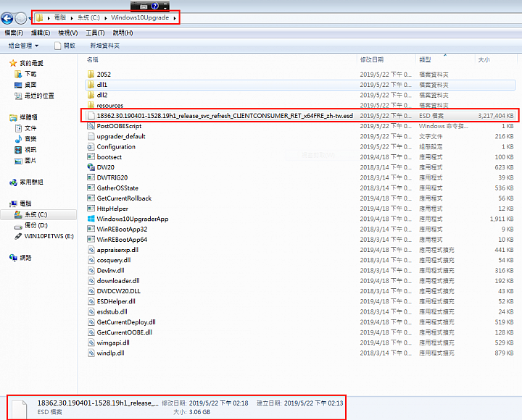Click the 新增資料夾 button
Viewport: 522px width, 420px height.
click(105, 46)
